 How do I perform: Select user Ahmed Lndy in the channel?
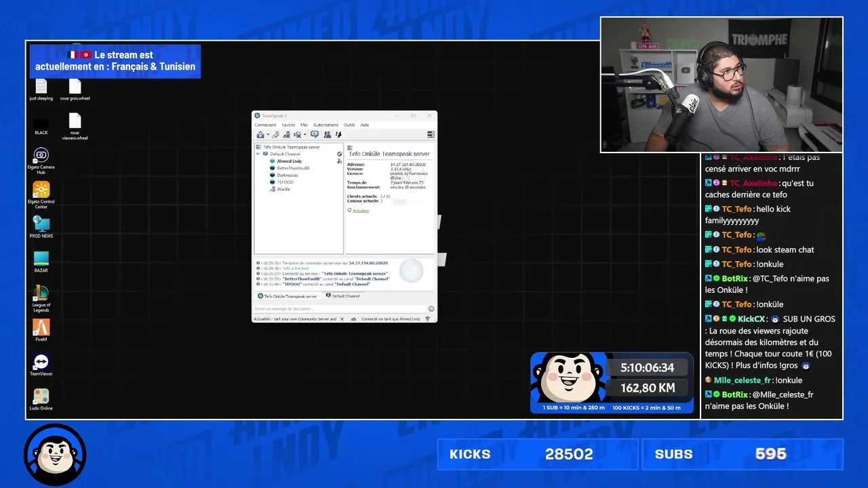(290, 161)
